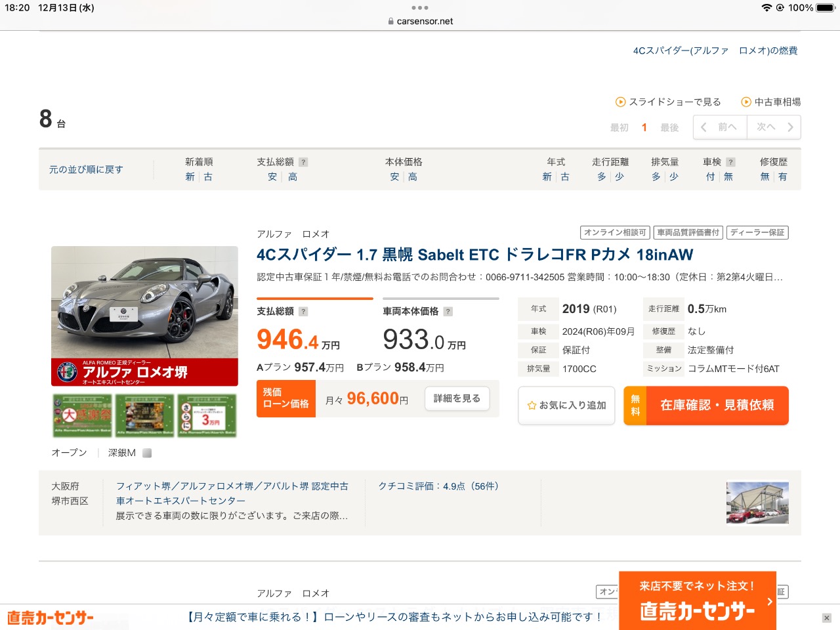This screenshot has width=840, height=630.
Task: Click the 車両品質評価書付 tag
Action: click(x=688, y=232)
